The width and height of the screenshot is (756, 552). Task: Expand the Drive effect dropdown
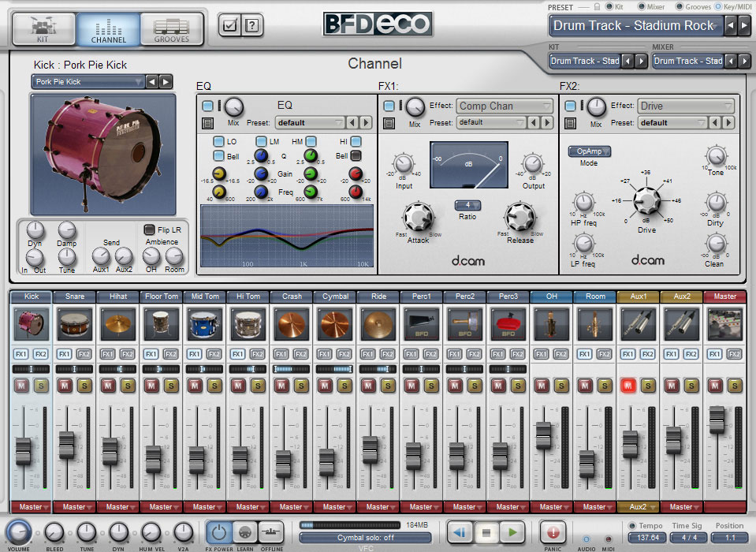pyautogui.click(x=686, y=106)
